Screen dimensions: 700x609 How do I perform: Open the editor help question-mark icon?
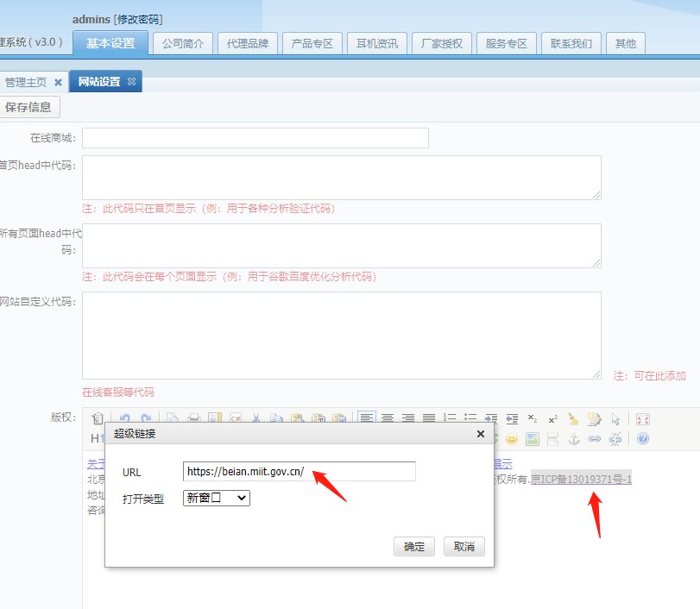[x=642, y=439]
